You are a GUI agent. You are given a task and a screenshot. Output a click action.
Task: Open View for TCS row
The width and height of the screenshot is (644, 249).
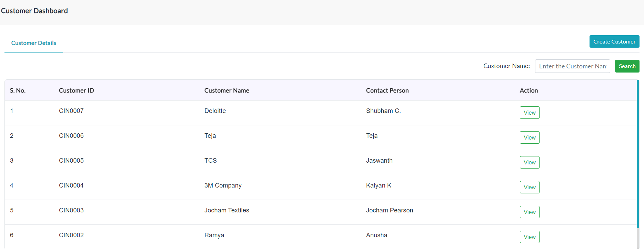click(x=530, y=162)
